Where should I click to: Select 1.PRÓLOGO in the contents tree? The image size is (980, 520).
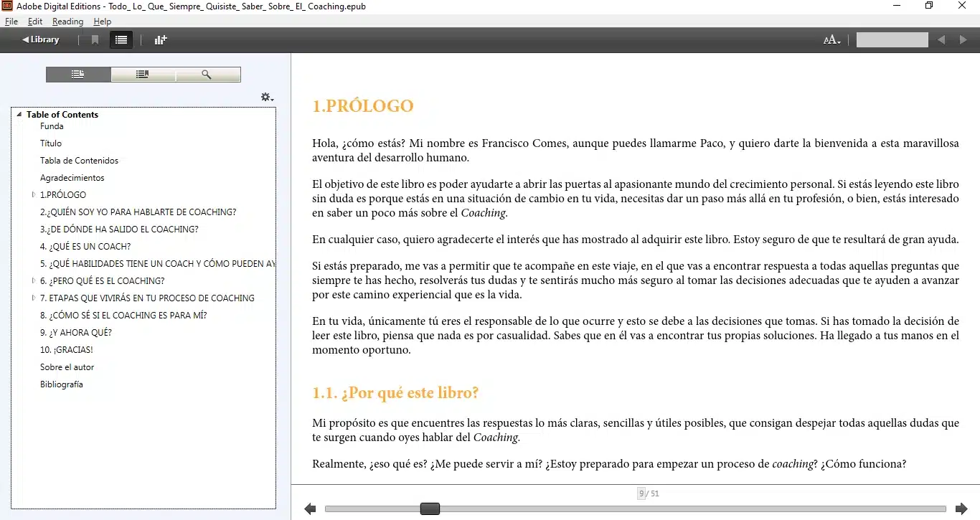click(63, 195)
